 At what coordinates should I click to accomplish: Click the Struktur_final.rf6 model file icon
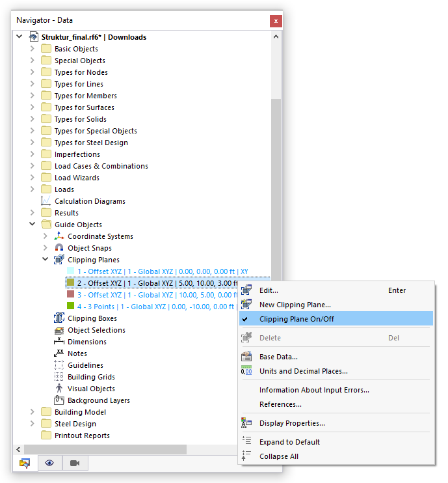point(34,37)
